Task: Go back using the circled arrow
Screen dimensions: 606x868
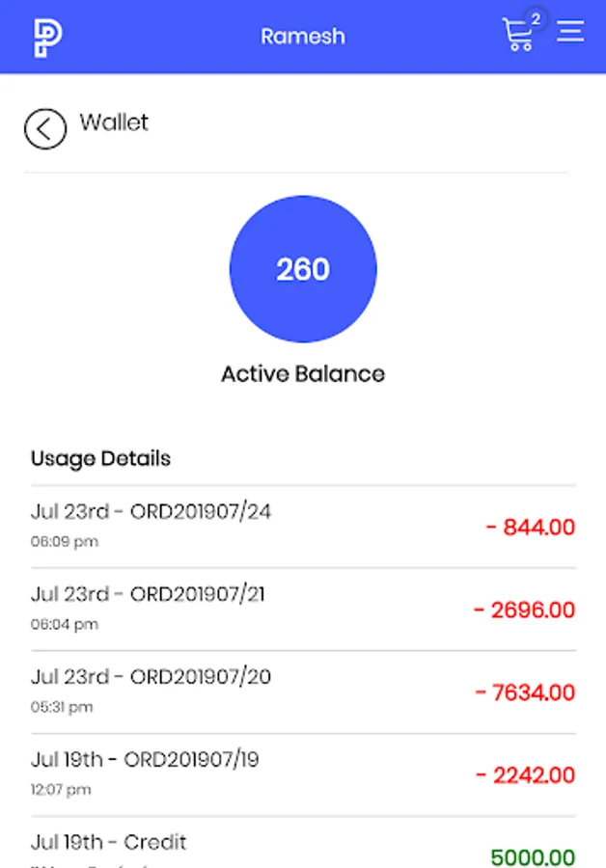Action: (x=45, y=128)
